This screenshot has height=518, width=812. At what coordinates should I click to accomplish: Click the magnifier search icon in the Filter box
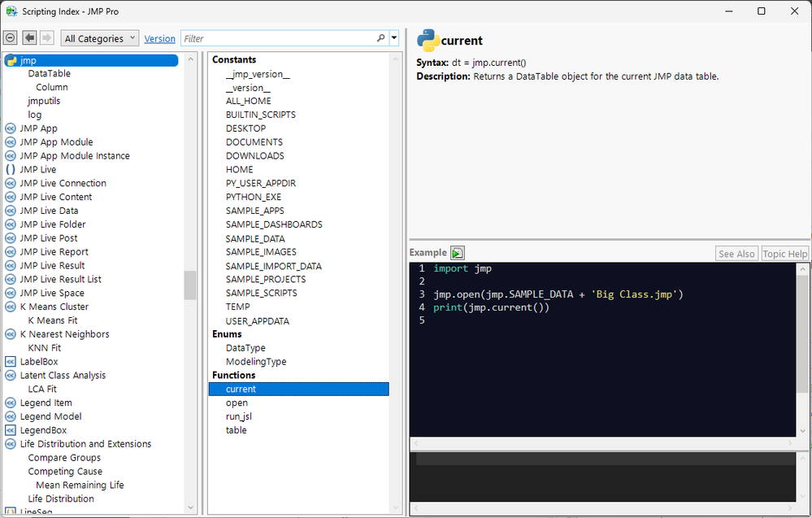[x=381, y=38]
